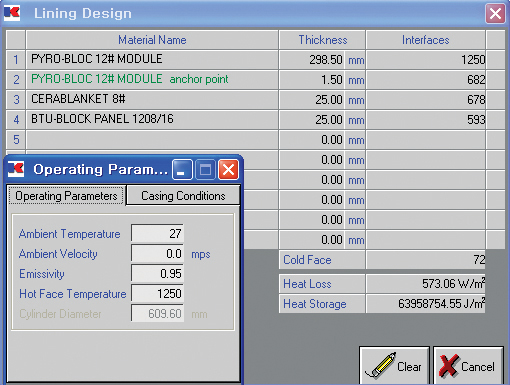The height and width of the screenshot is (385, 510).
Task: Maximize the Operating Parameters dialog
Action: pos(205,170)
